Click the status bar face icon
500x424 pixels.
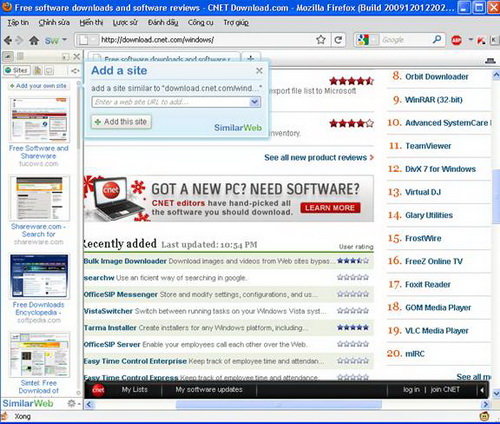coord(484,416)
